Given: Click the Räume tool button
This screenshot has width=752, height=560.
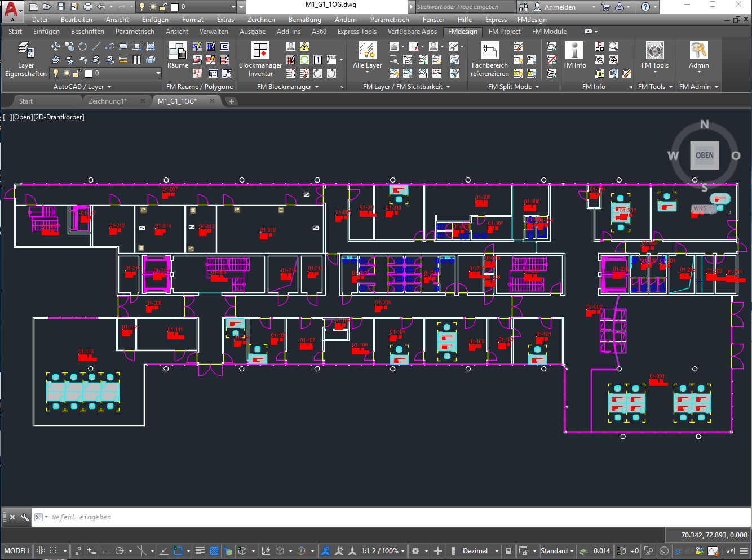Looking at the screenshot, I should [178, 55].
